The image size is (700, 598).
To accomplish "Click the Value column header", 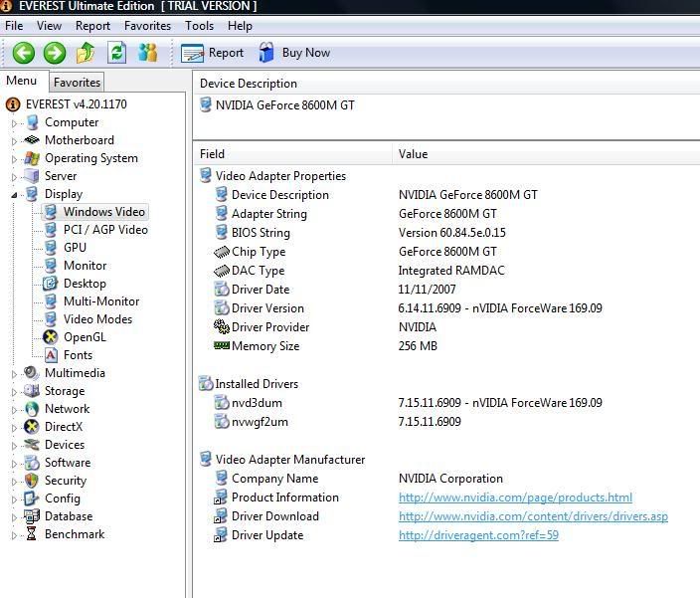I will tap(546, 154).
